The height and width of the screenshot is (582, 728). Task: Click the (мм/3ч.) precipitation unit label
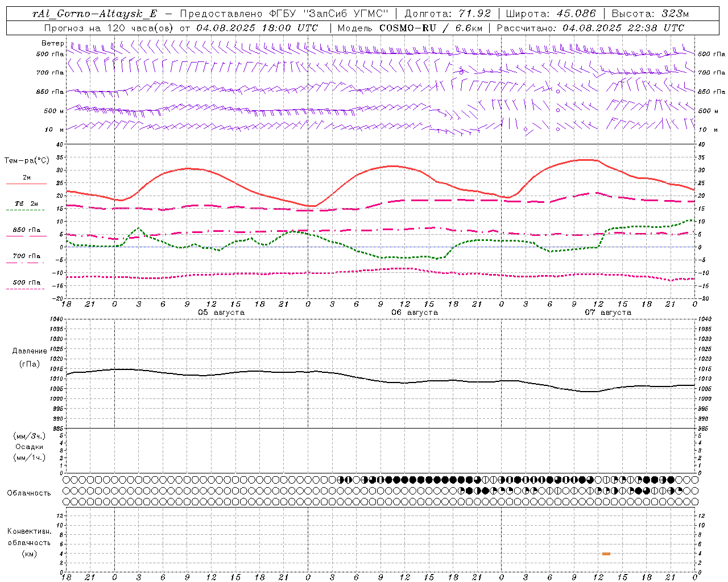pos(29,436)
